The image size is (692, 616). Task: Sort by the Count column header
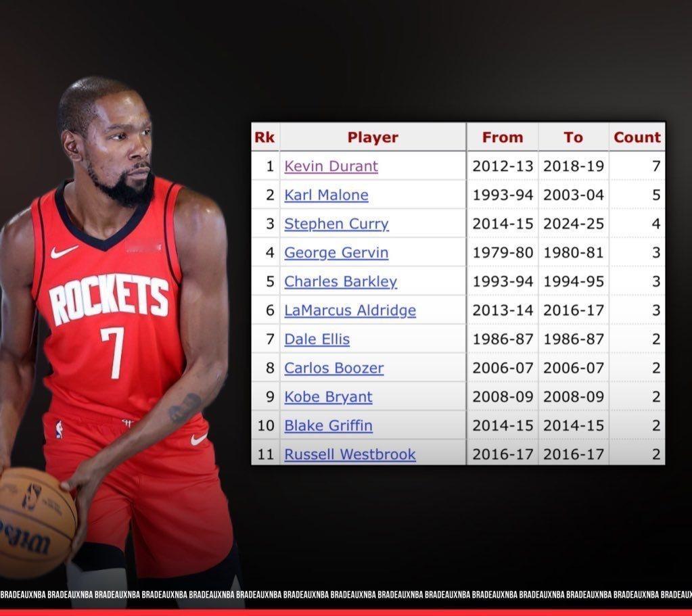click(637, 137)
